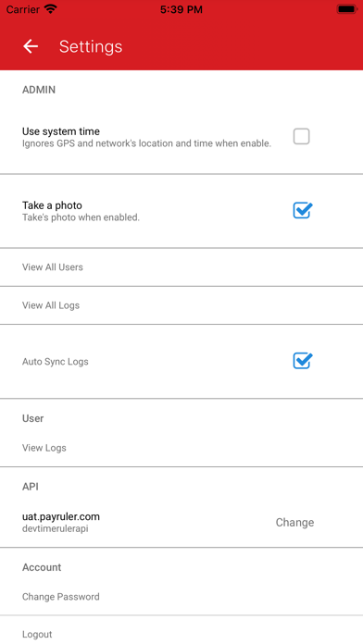Tap the 5:39 PM clock
This screenshot has width=363, height=644.
click(181, 9)
